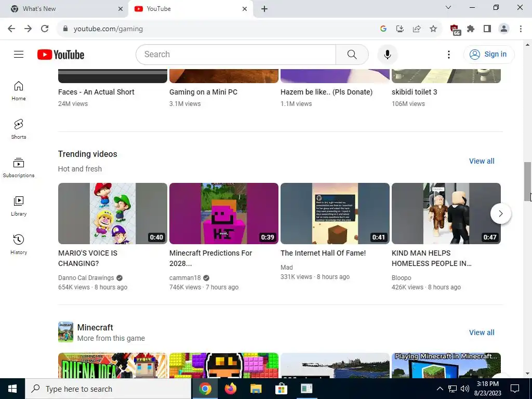Click the browser back arrow
Screen dimensions: 532x399
point(11,29)
